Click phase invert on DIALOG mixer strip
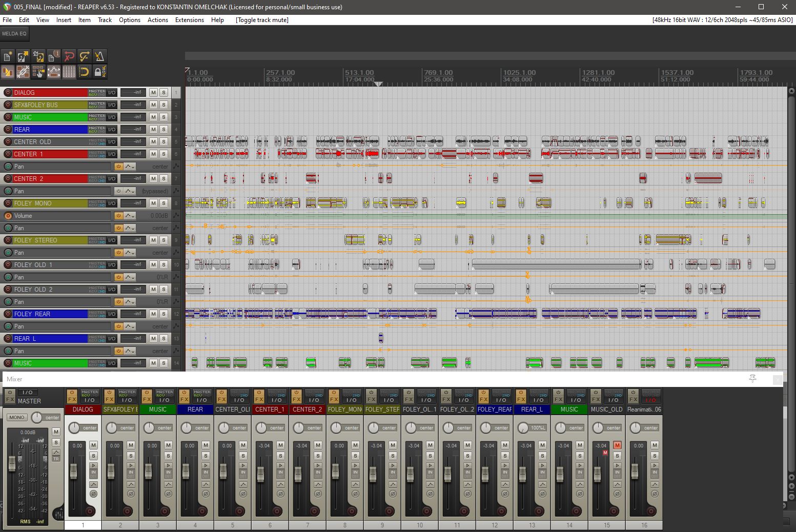The width and height of the screenshot is (796, 532). [x=93, y=494]
